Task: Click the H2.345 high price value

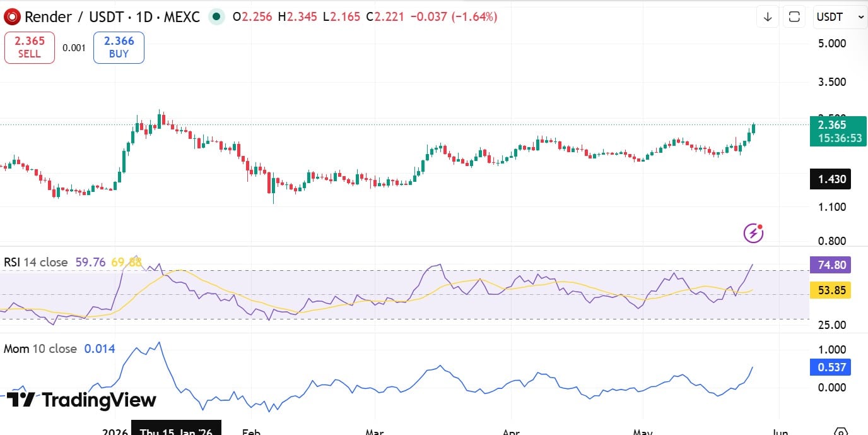Action: (297, 17)
